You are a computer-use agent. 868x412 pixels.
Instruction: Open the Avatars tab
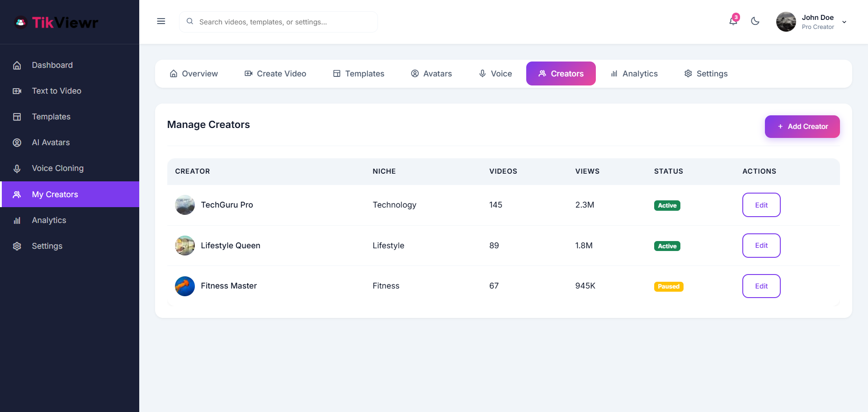(431, 74)
